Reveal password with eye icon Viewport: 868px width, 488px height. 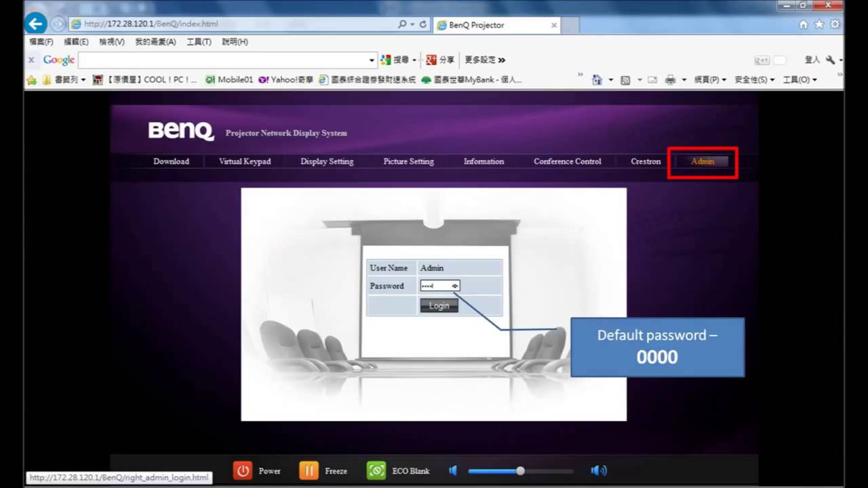coord(455,286)
